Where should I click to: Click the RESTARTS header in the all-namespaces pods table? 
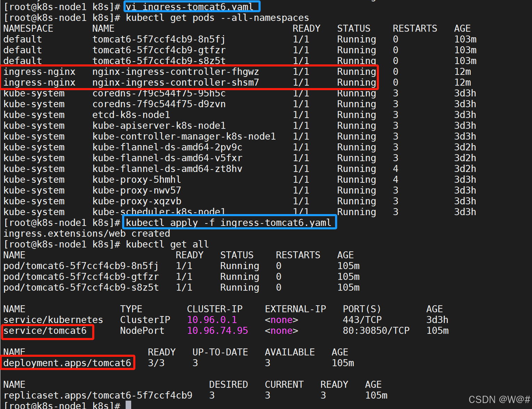point(415,29)
